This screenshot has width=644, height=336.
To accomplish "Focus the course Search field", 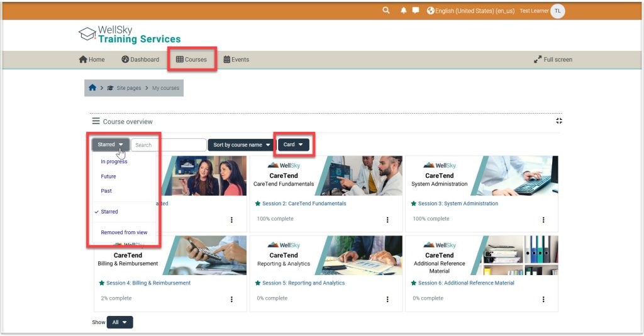I will [x=169, y=145].
